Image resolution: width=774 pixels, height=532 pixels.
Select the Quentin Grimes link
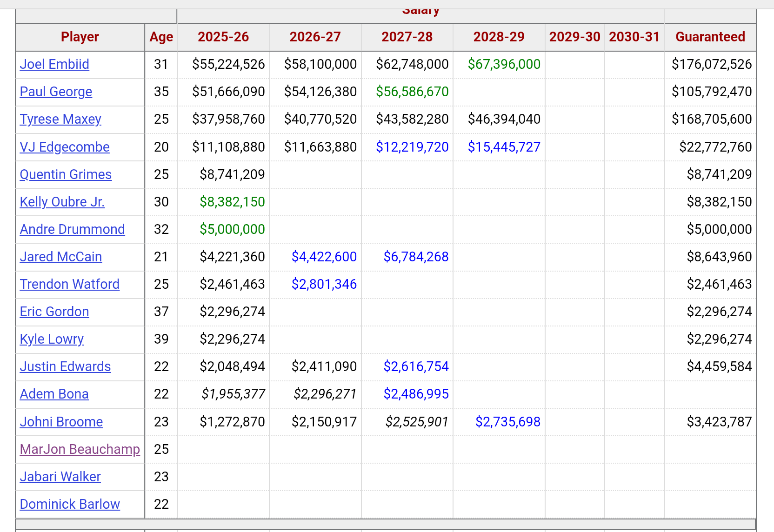(66, 174)
